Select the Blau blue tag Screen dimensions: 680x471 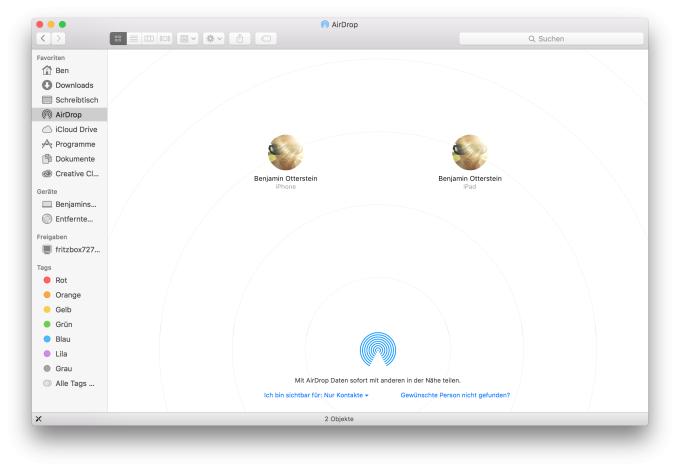69,339
